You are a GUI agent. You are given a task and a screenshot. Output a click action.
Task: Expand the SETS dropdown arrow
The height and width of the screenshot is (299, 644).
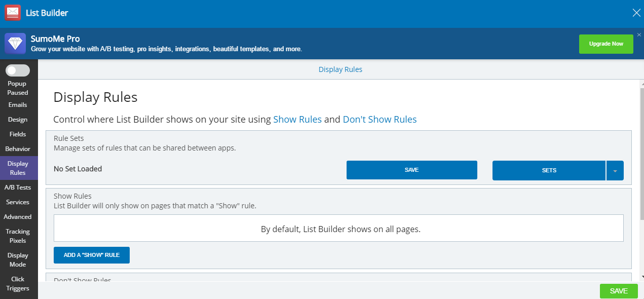point(615,171)
